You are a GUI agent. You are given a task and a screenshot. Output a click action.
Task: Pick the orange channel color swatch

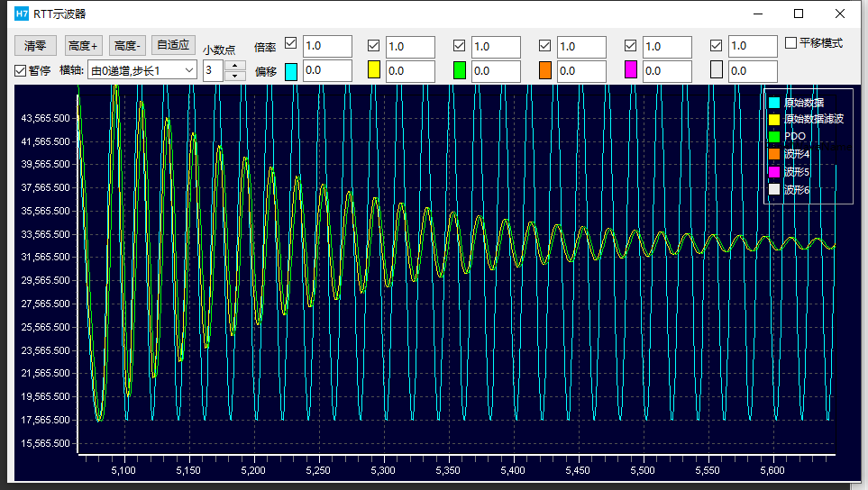click(544, 71)
